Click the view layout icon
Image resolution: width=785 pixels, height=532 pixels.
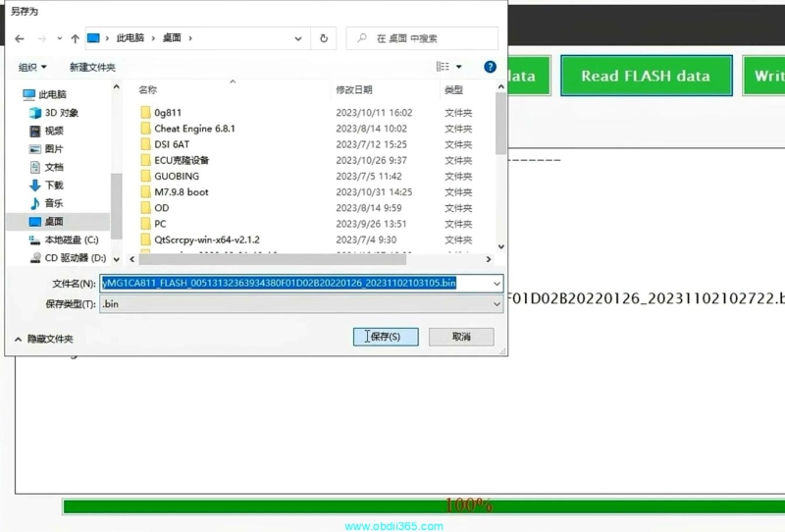(x=443, y=67)
